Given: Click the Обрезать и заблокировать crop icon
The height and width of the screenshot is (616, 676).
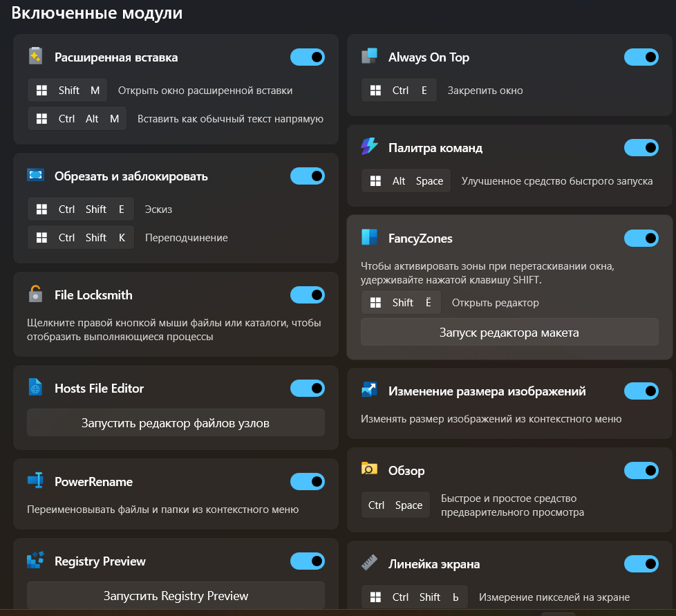Looking at the screenshot, I should click(35, 175).
